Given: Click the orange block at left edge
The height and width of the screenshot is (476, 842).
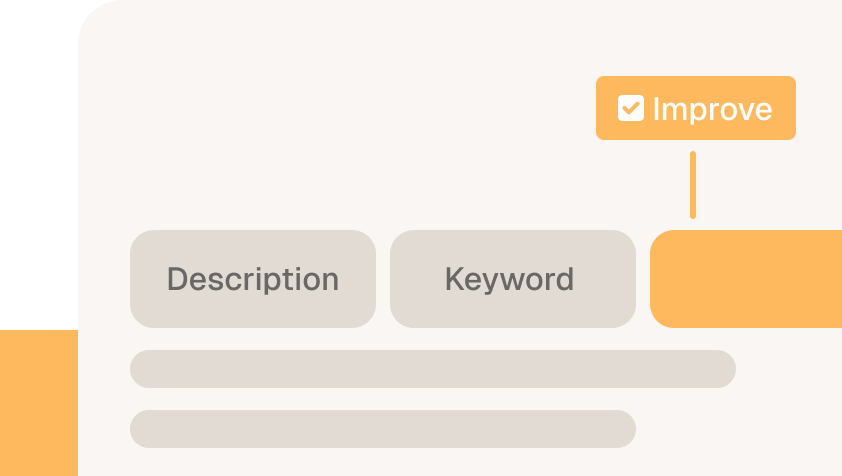Looking at the screenshot, I should pyautogui.click(x=39, y=403).
